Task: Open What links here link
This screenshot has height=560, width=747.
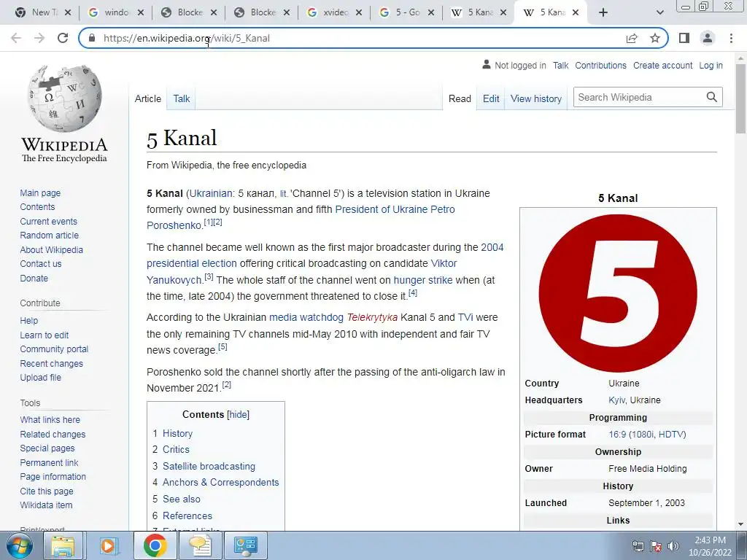Action: tap(50, 419)
